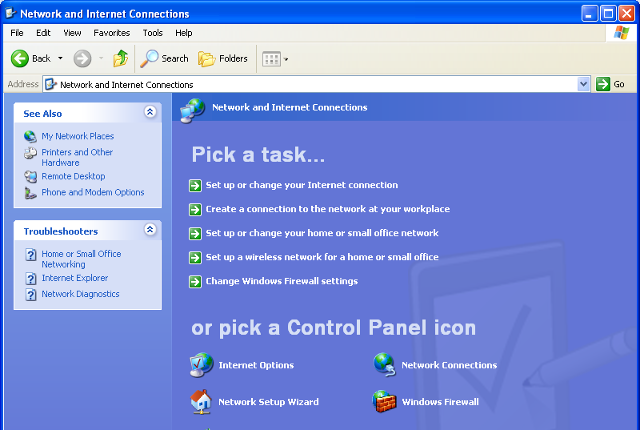The image size is (640, 430).
Task: Click inside the Address bar field
Action: pos(316,84)
